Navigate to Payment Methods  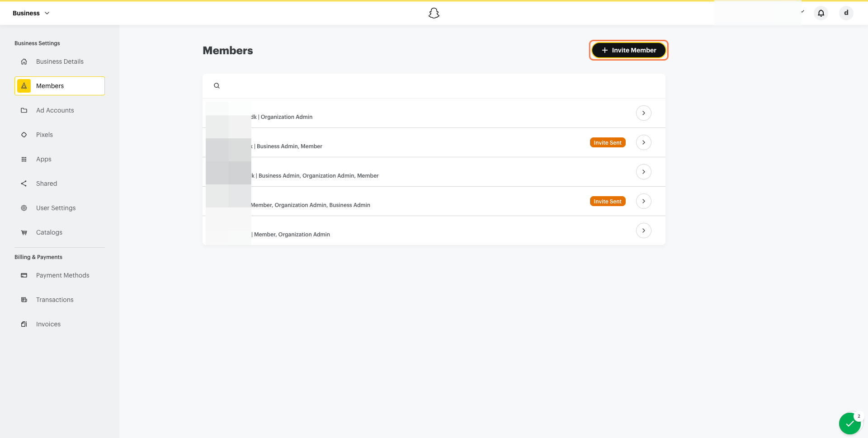[60, 275]
